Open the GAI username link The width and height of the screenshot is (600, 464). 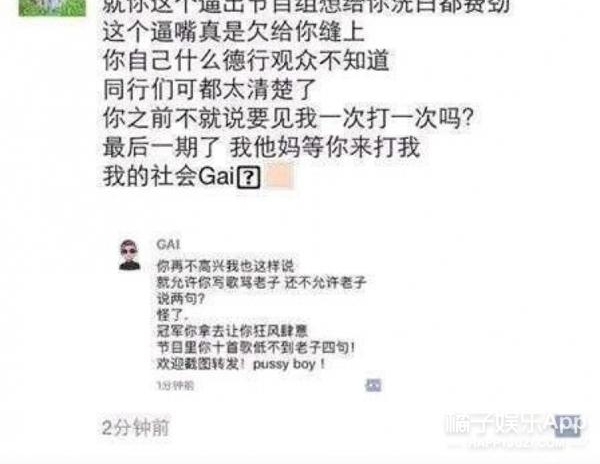point(168,244)
